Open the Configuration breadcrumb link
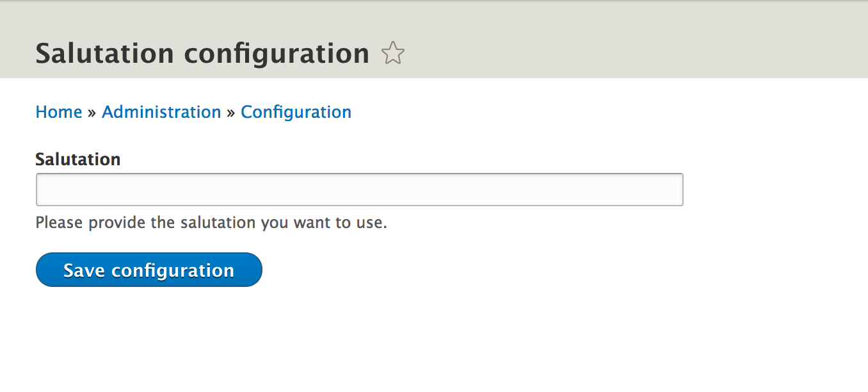Screen dimensions: 868x392 pyautogui.click(x=296, y=112)
